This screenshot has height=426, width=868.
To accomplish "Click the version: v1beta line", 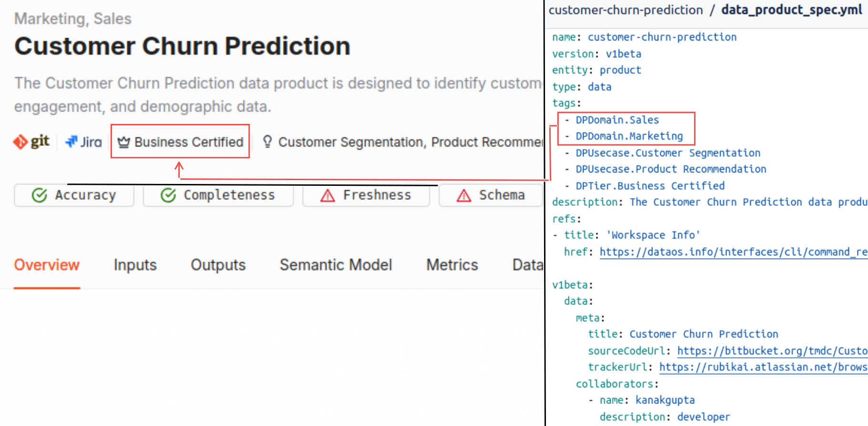I will coord(596,54).
